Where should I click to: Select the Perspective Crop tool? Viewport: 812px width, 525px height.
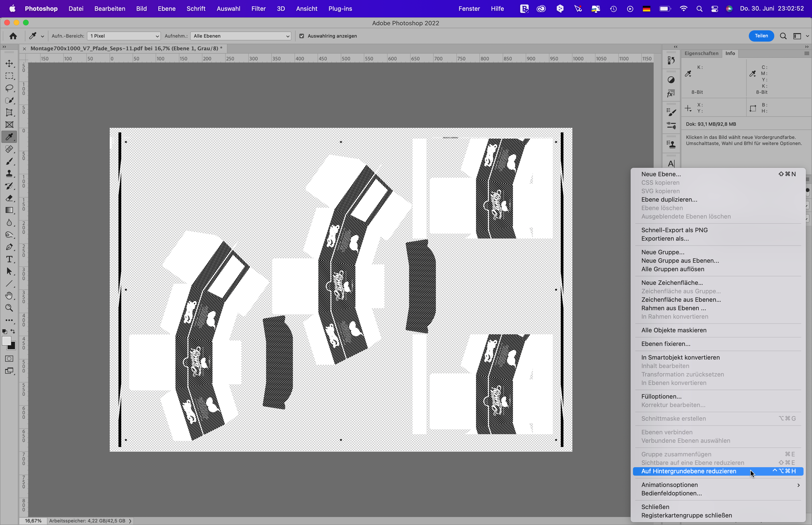tap(9, 113)
